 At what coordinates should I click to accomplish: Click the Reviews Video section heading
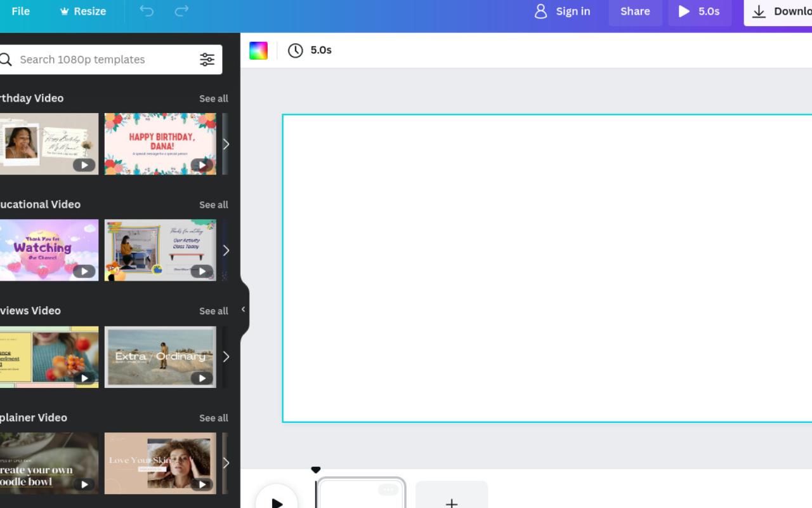tap(30, 311)
